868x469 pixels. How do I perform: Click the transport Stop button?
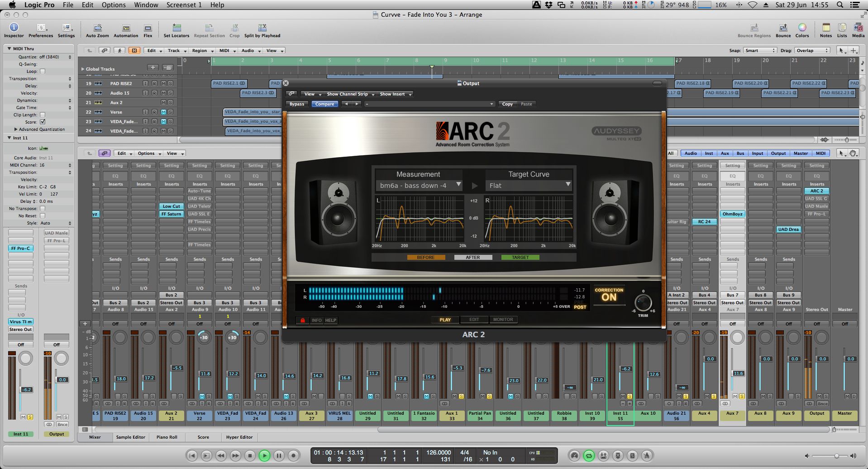[250, 455]
